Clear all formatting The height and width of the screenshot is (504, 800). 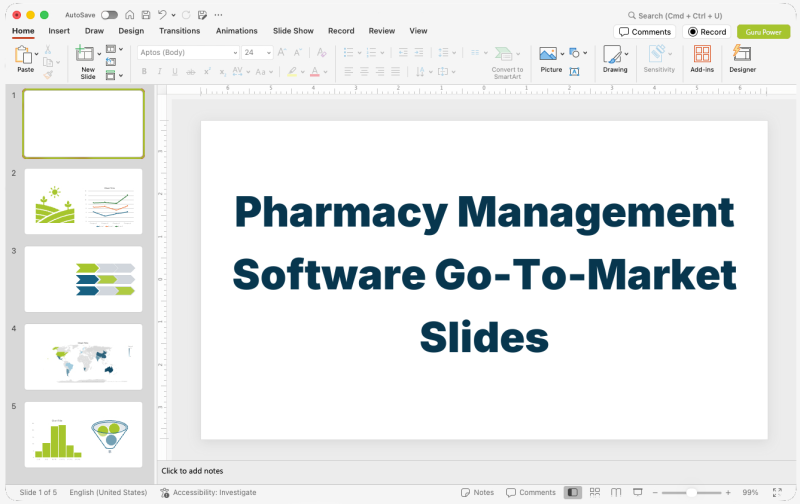click(x=321, y=52)
